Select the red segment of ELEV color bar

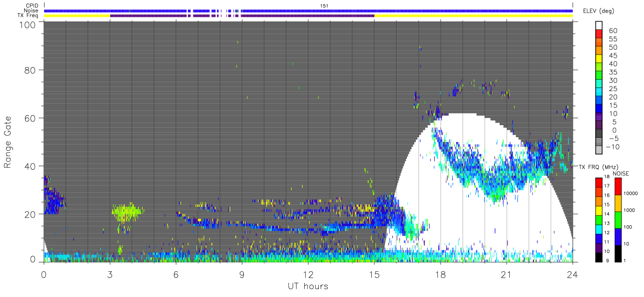599,32
